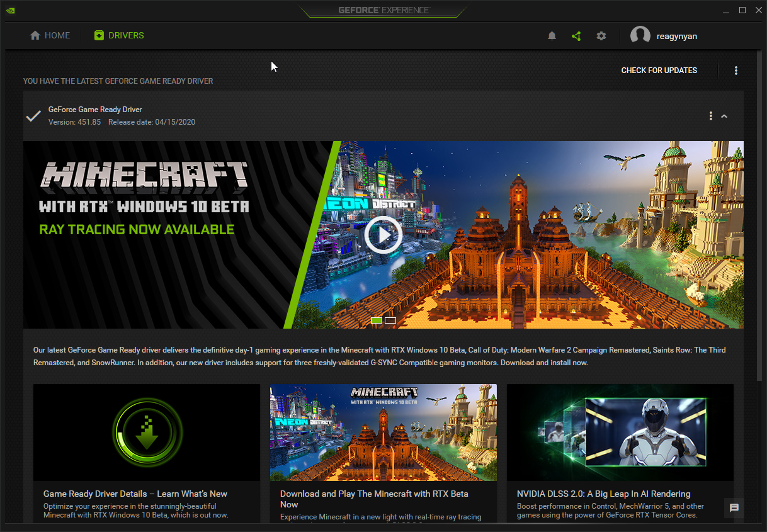Click the installed driver checkmark icon
Viewport: 767px width, 532px height.
tap(33, 116)
